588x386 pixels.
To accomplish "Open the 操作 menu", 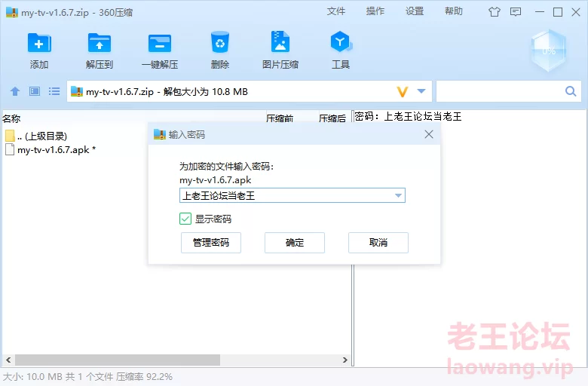I will [375, 11].
